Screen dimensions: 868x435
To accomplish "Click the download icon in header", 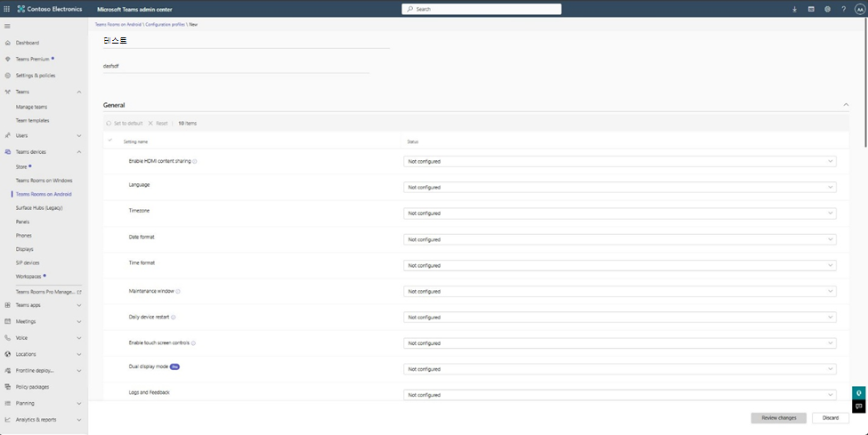I will pos(794,9).
